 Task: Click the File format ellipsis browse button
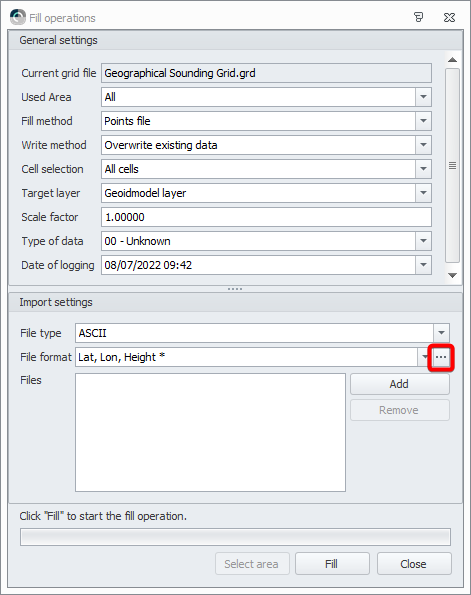[x=441, y=357]
